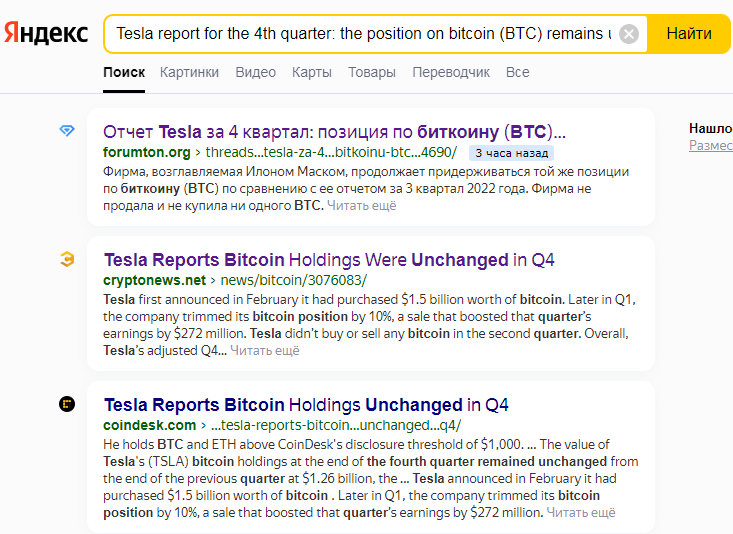The width and height of the screenshot is (733, 534).
Task: Open the Товары tab
Action: (372, 72)
